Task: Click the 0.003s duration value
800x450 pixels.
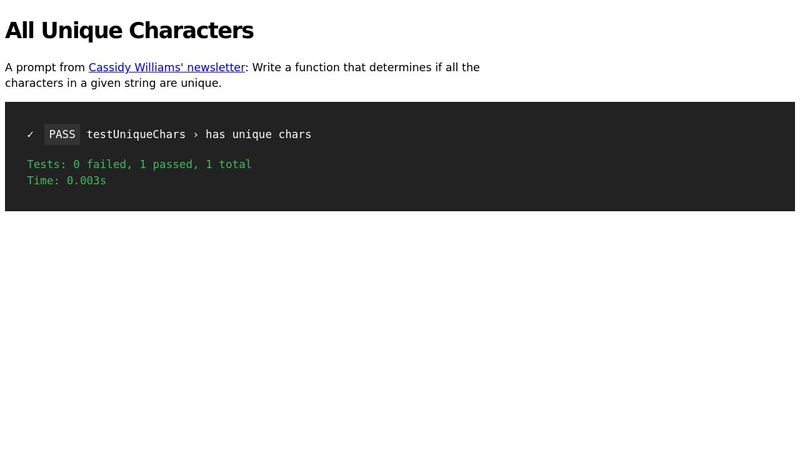Action: [86, 181]
